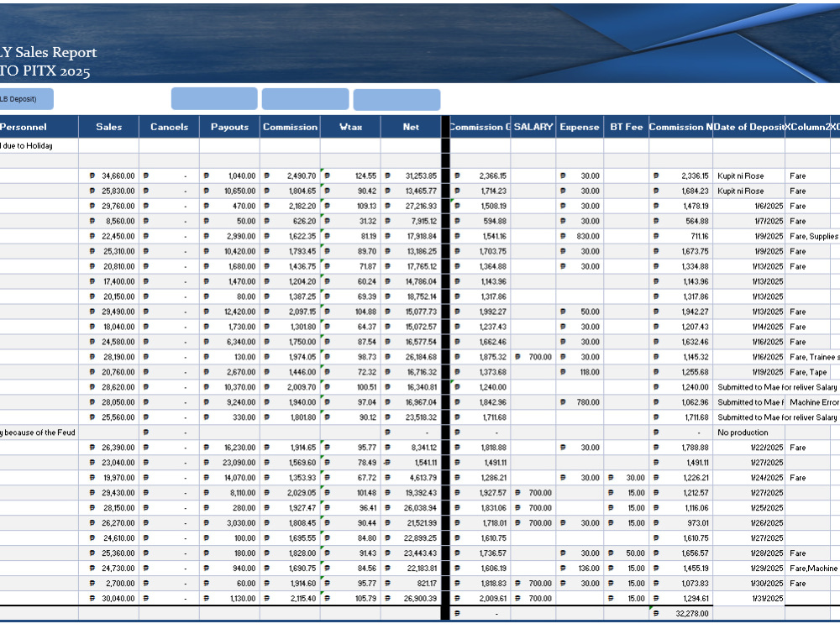The image size is (840, 629).
Task: Select Sales cell 8,560.00
Action: pyautogui.click(x=108, y=221)
